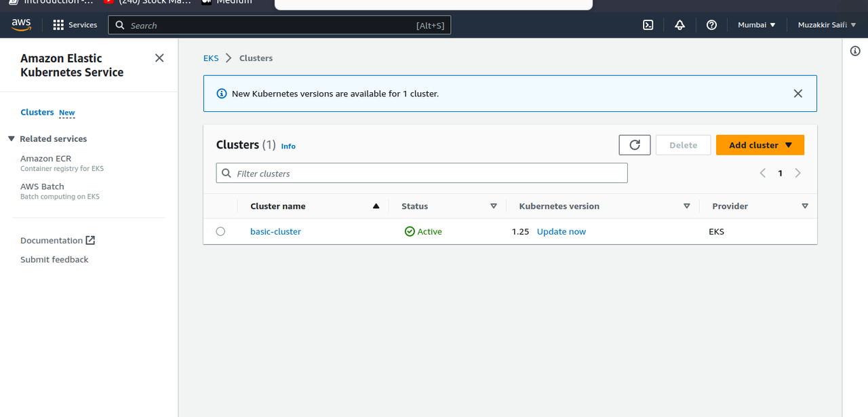Open the Info link beside Clusters

[x=288, y=146]
